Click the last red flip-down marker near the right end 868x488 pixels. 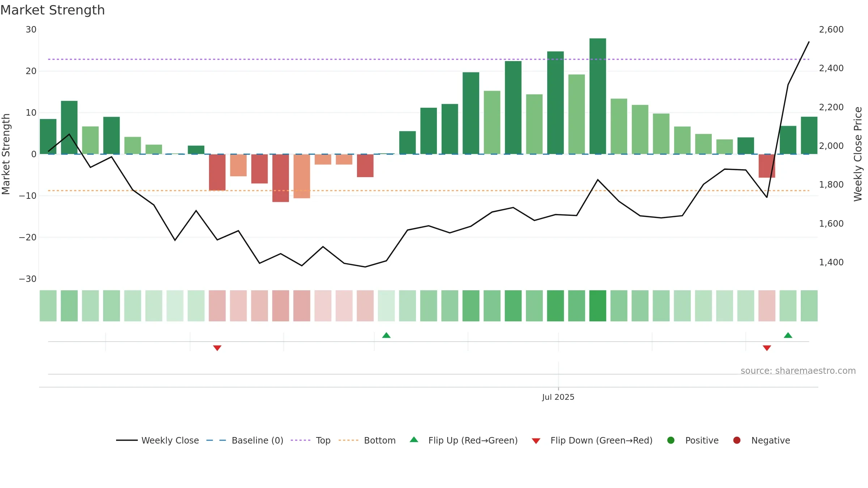pos(767,348)
